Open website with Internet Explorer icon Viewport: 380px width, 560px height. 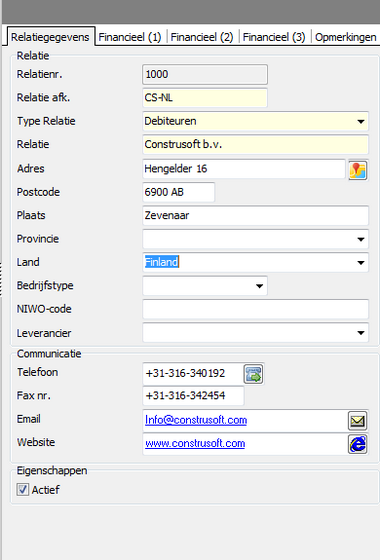[358, 444]
